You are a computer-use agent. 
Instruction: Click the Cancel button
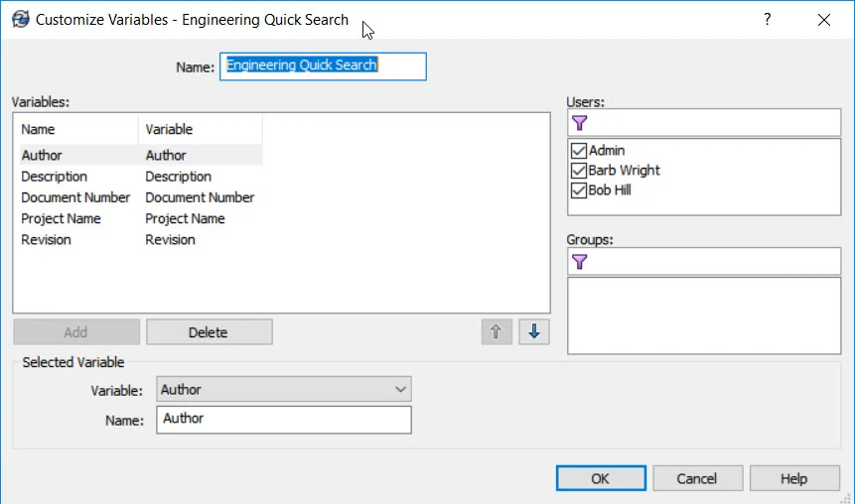(696, 478)
